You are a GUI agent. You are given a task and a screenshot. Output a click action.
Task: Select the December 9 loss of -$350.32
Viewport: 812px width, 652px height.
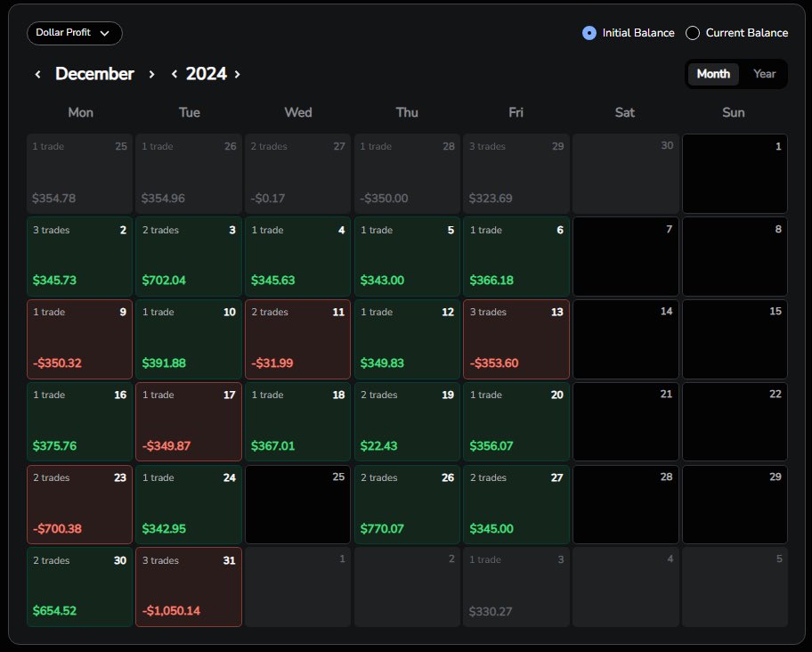pyautogui.click(x=80, y=339)
